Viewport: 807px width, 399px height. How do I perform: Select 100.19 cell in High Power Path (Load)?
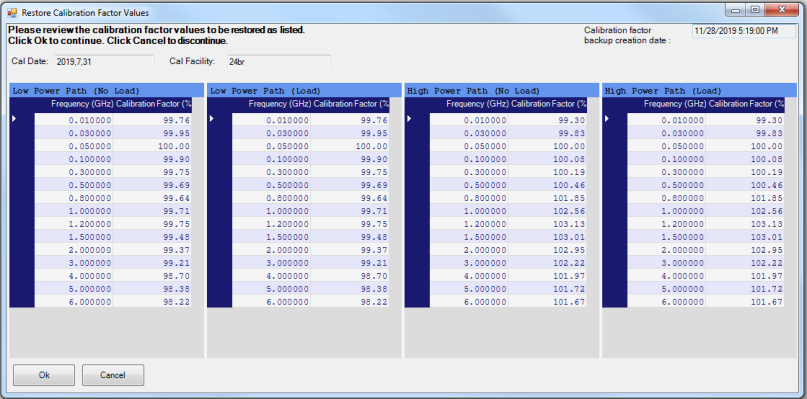pyautogui.click(x=745, y=172)
